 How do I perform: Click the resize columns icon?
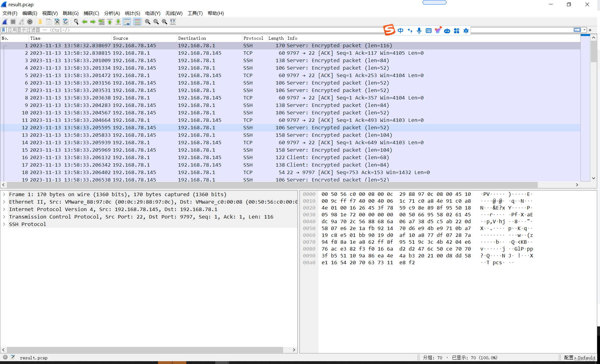pyautogui.click(x=173, y=22)
